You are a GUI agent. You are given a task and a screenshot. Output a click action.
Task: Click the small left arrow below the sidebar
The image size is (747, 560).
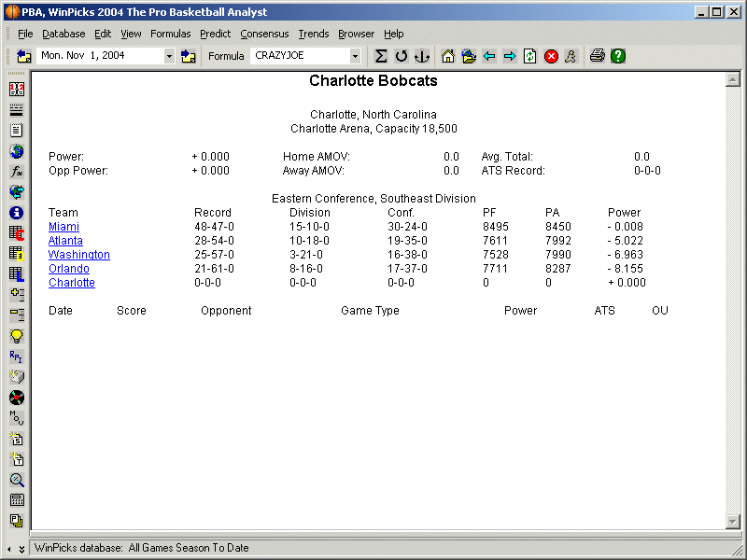[x=9, y=549]
